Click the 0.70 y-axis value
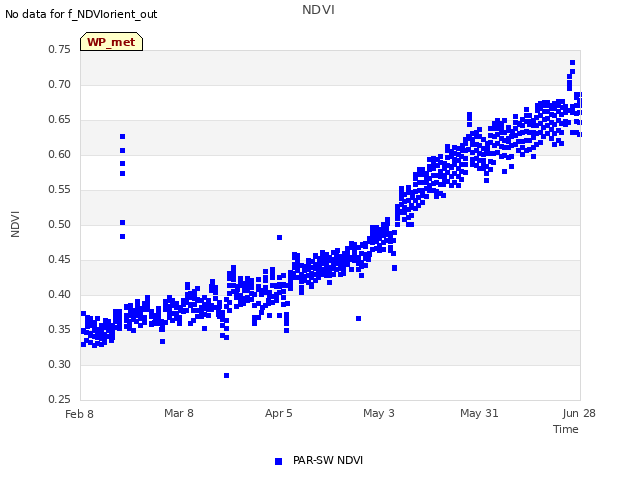The width and height of the screenshot is (640, 480). (x=59, y=84)
